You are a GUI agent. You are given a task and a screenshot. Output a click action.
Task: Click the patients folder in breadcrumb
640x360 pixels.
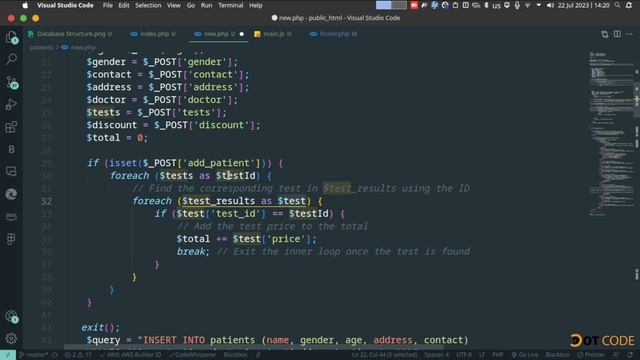point(41,47)
